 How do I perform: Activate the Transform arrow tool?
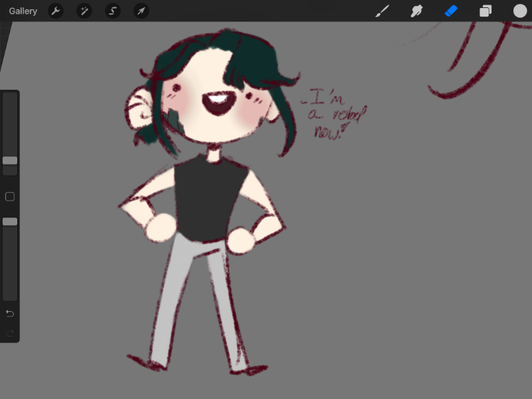click(141, 11)
